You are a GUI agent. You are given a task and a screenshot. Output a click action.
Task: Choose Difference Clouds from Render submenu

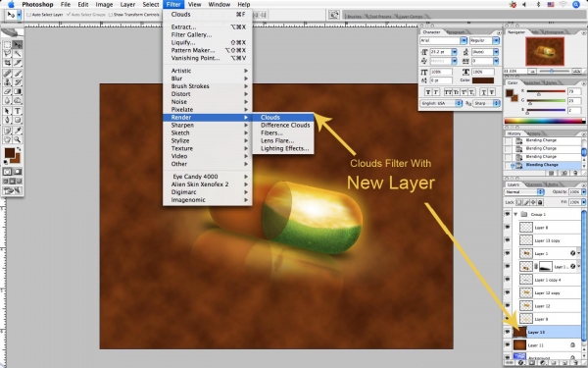coord(285,125)
